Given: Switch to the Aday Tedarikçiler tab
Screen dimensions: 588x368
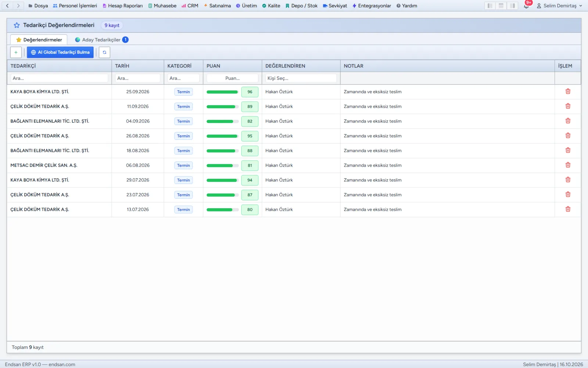Looking at the screenshot, I should tap(101, 40).
